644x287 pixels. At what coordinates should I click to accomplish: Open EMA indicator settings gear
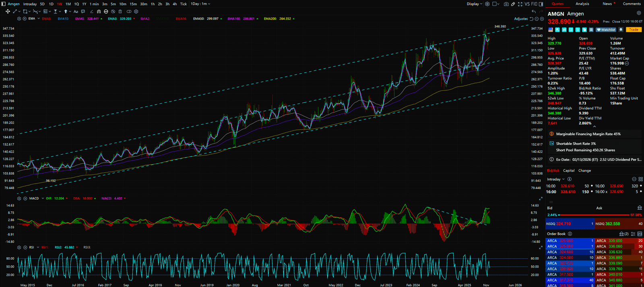click(x=19, y=19)
